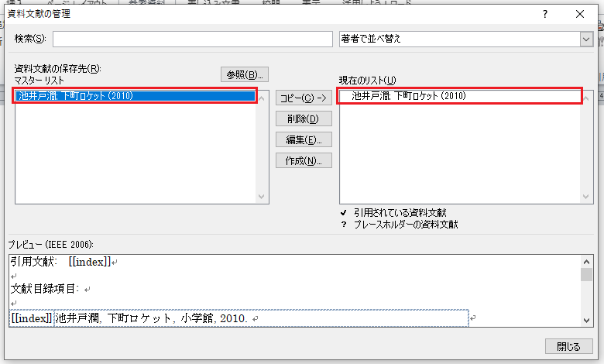Click the [[index]] cell in bibliography preview
This screenshot has width=604, height=364.
(x=31, y=318)
